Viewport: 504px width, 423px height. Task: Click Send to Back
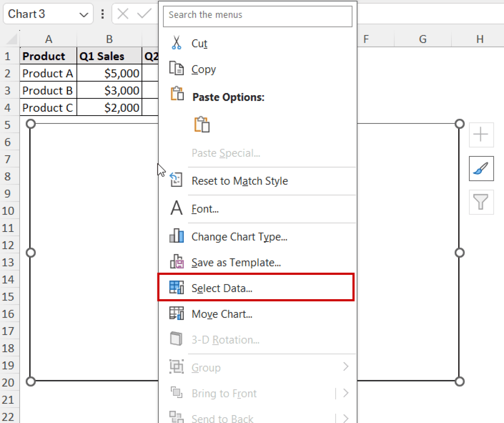(x=222, y=417)
